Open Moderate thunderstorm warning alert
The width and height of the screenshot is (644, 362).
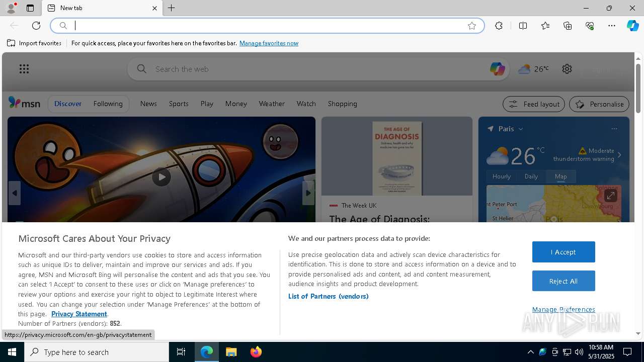tap(584, 155)
